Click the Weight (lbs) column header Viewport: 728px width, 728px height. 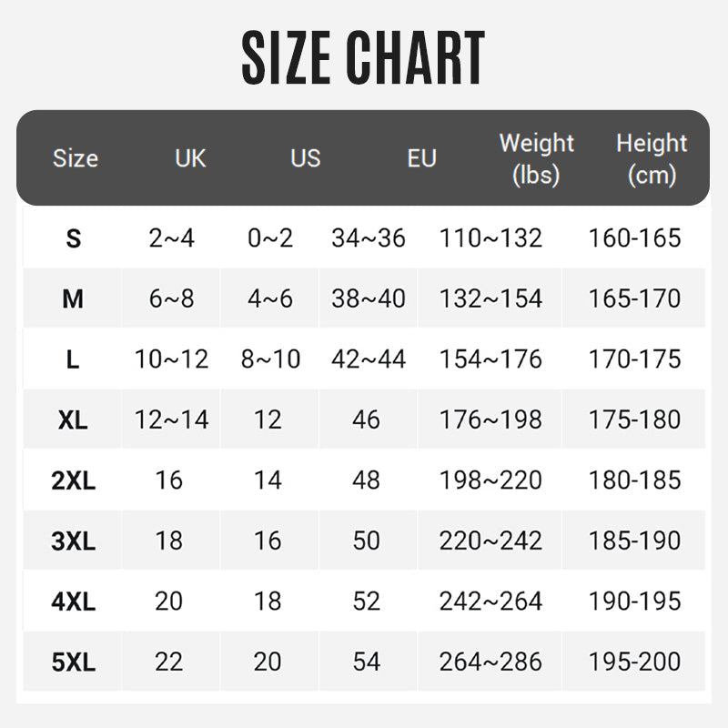[536, 158]
